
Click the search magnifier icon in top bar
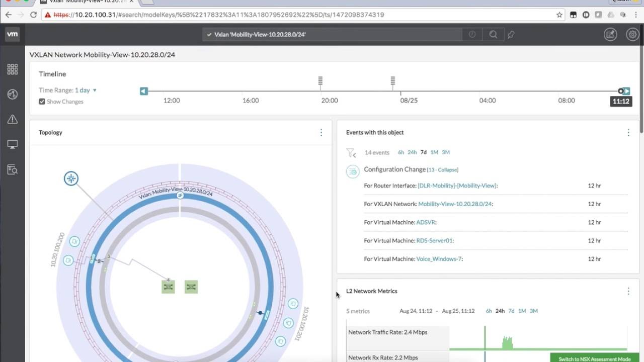[493, 35]
